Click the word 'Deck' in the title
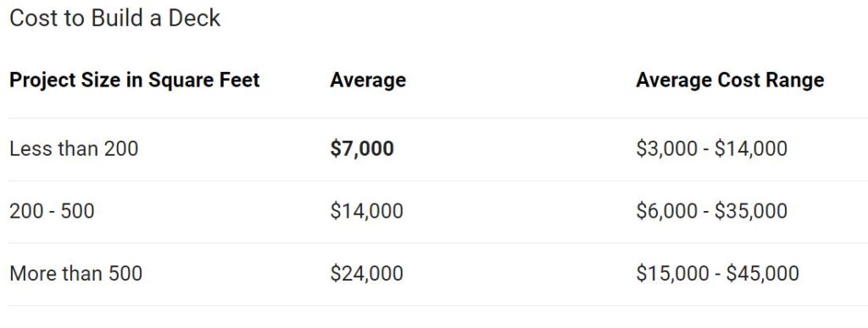 tap(194, 18)
